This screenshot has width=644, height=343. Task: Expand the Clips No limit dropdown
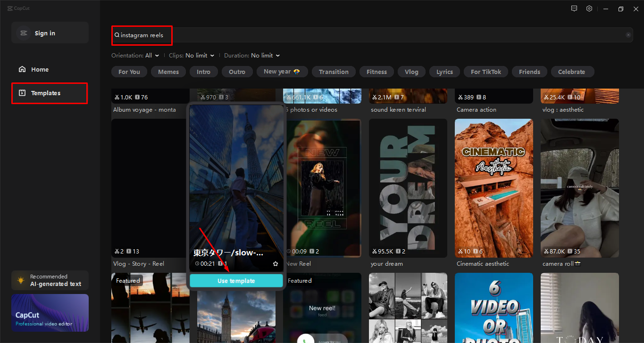point(192,55)
